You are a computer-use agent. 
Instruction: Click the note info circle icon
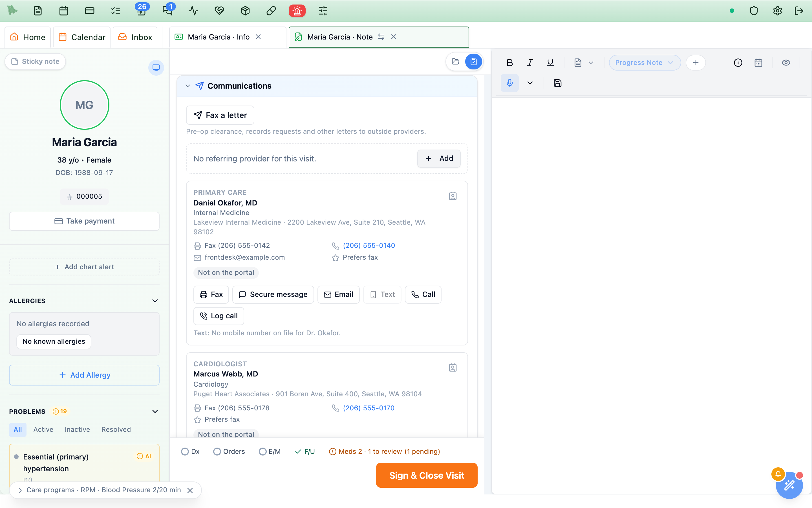[738, 62]
